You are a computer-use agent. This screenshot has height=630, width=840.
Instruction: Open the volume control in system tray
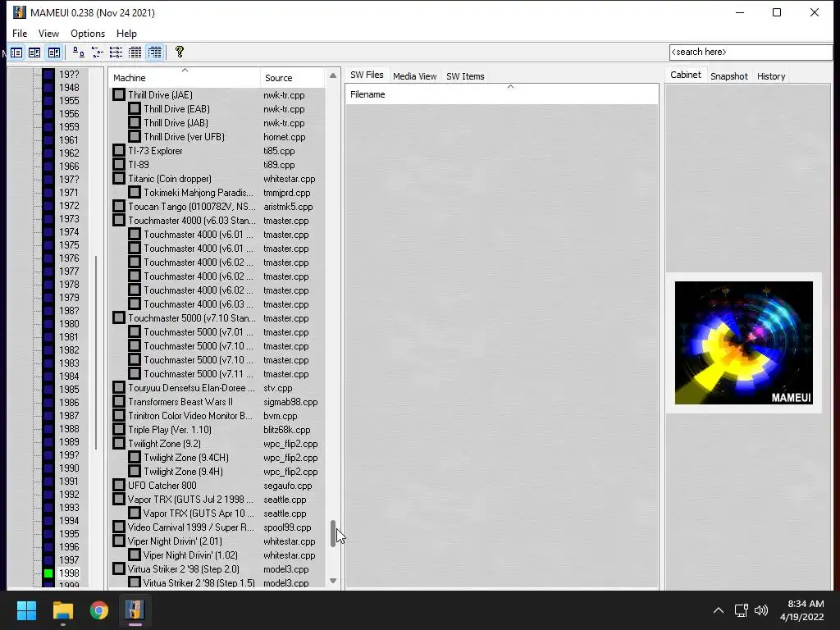pyautogui.click(x=760, y=610)
